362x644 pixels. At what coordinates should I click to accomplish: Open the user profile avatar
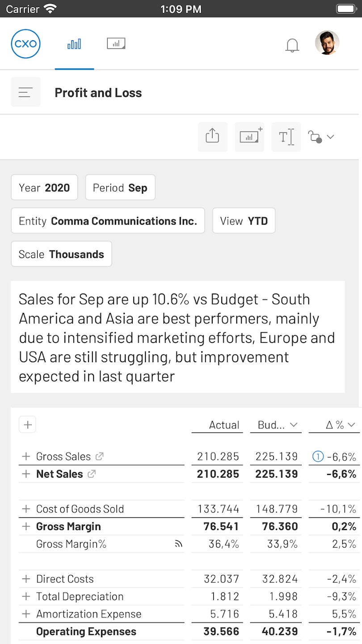pos(327,43)
